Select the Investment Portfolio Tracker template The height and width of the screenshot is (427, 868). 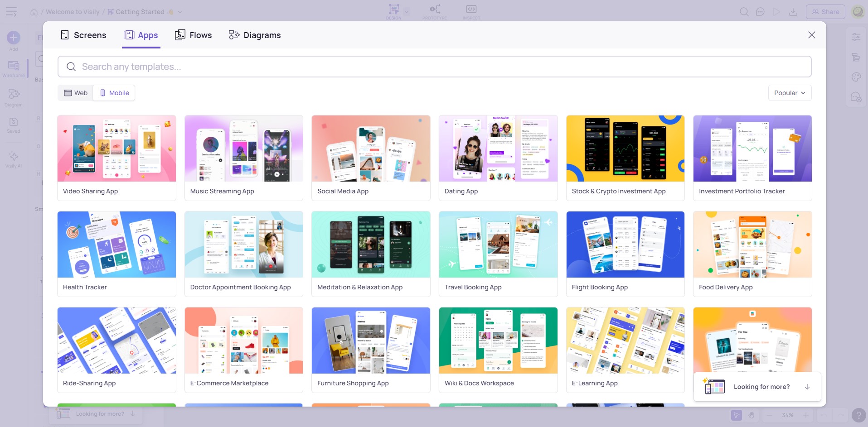pos(752,158)
